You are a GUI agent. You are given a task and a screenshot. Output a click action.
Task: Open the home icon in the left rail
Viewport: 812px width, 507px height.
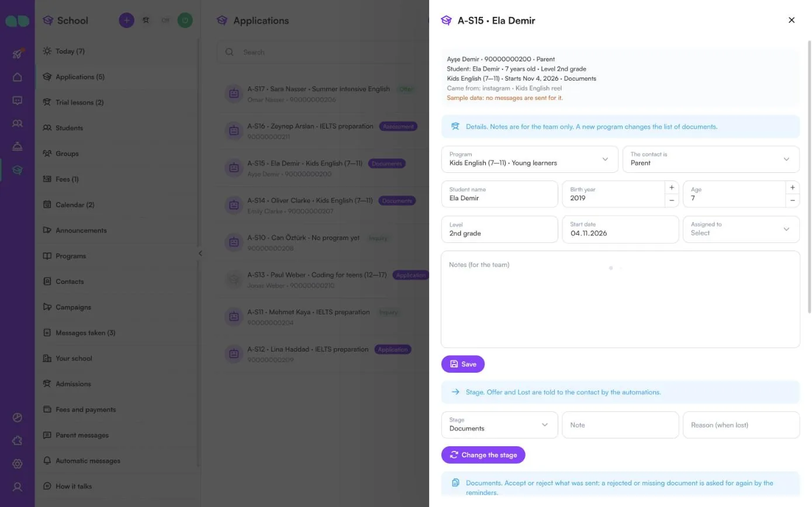pos(18,77)
